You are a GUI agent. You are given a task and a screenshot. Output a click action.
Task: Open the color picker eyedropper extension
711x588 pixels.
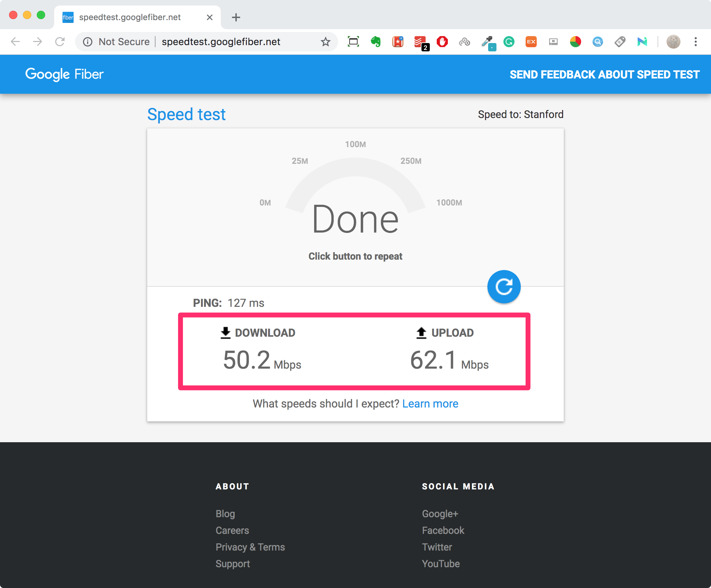[x=487, y=42]
